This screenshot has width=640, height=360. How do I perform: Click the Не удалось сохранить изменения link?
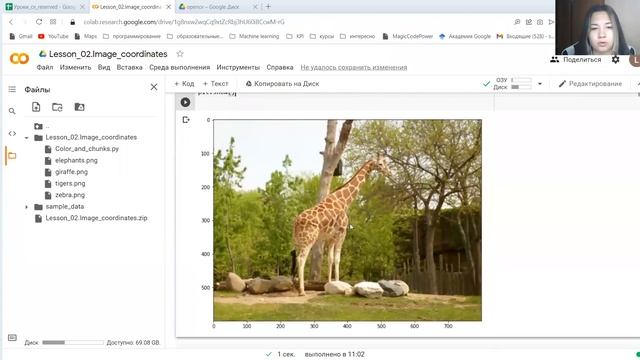point(354,67)
